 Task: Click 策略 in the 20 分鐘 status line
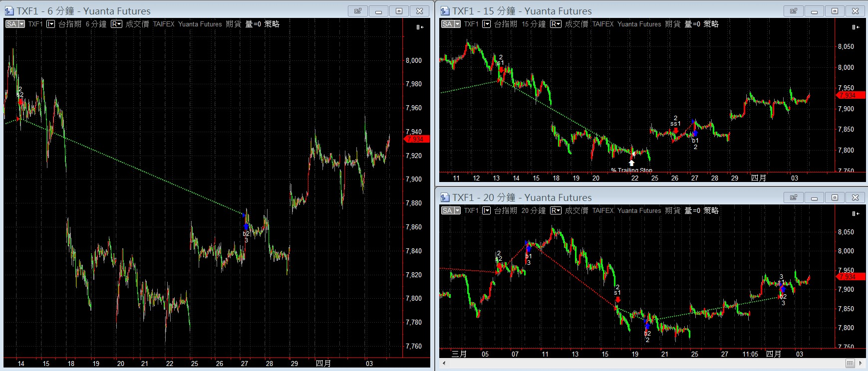(711, 210)
